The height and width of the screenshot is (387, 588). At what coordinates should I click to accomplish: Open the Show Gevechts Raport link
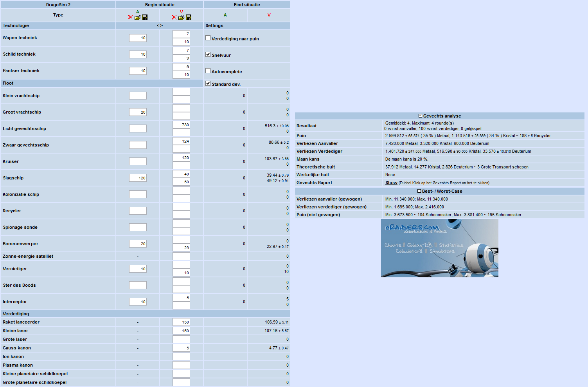(391, 183)
